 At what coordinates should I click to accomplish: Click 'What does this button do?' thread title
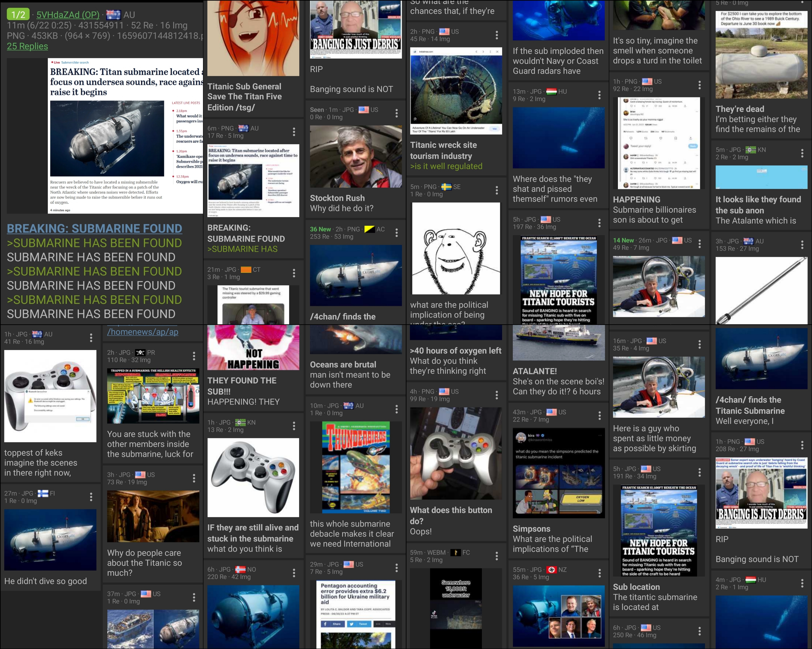click(x=451, y=515)
